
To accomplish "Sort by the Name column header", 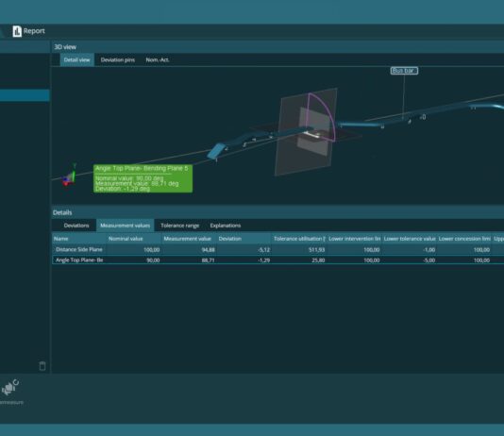I will point(79,239).
